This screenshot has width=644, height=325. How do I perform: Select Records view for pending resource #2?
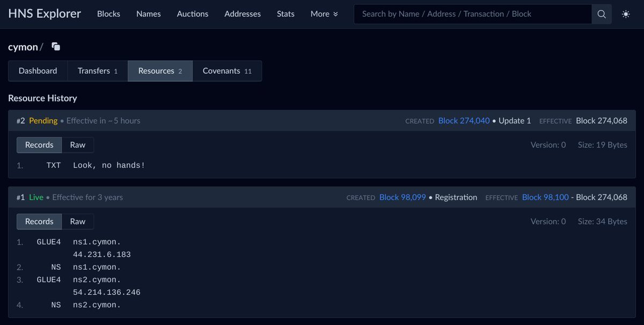coord(39,145)
